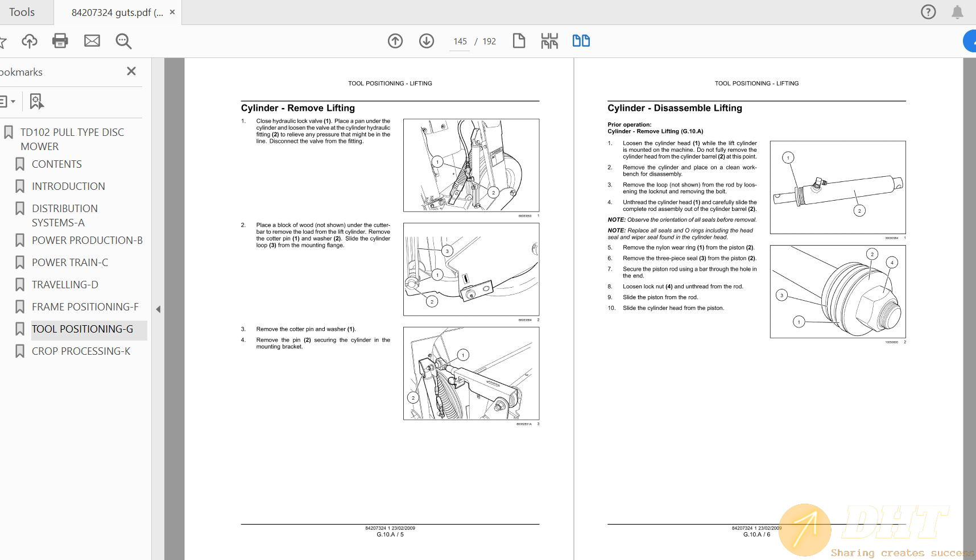The image size is (976, 560).
Task: Click the bookmark icon beside TRAVELLING-D
Action: point(20,285)
